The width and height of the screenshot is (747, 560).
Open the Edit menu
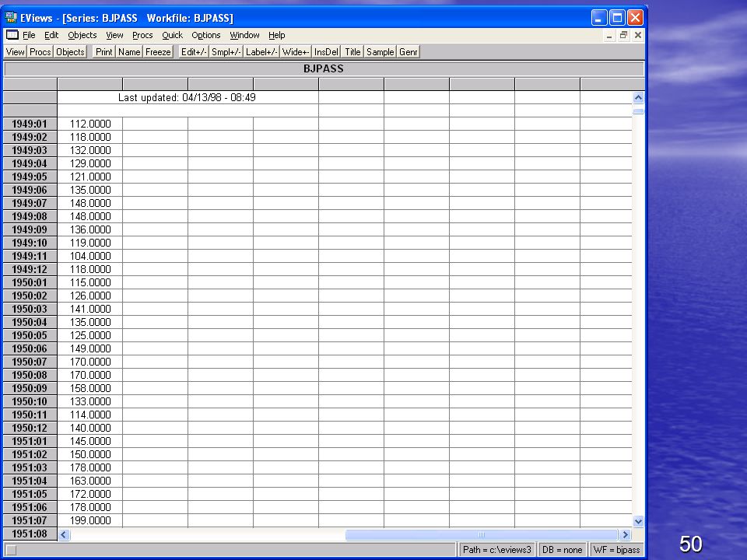51,35
